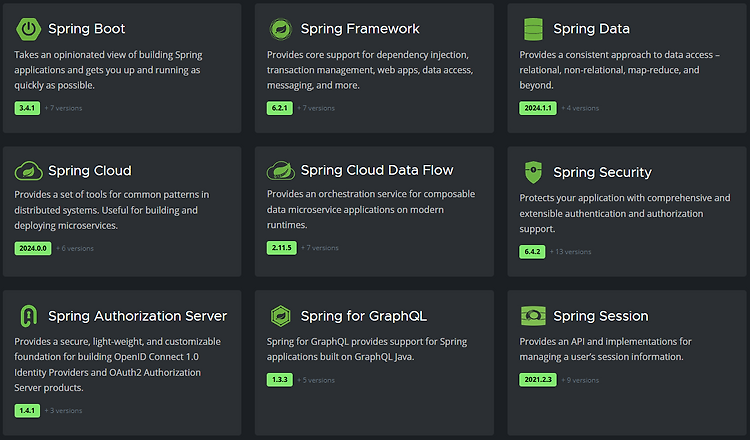The width and height of the screenshot is (750, 440).
Task: Open the Spring Security project title
Action: click(x=602, y=172)
